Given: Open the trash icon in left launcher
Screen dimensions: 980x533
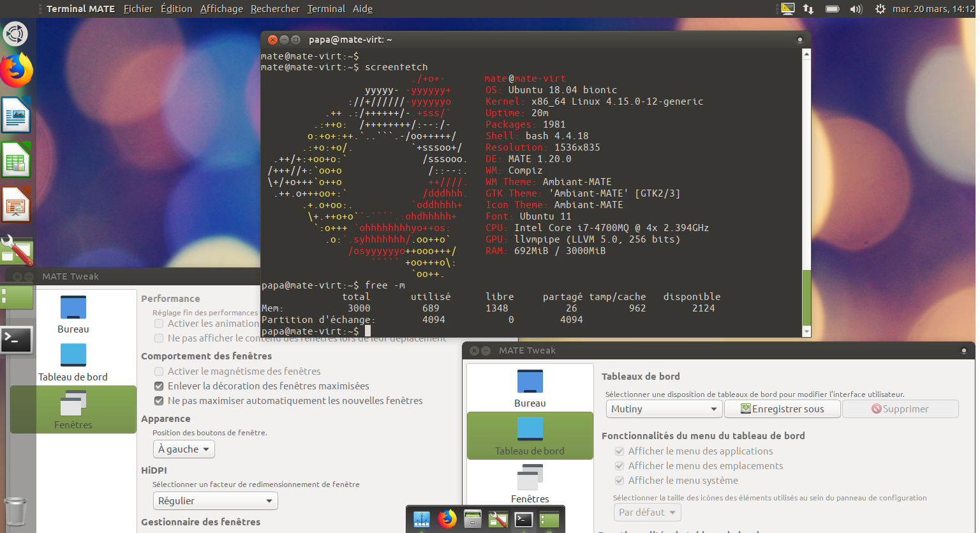Looking at the screenshot, I should 16,511.
